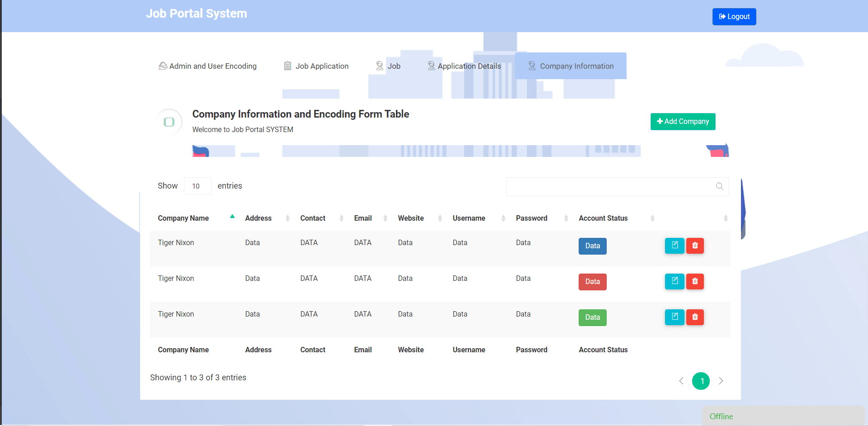Toggle the green Data account status button
868x426 pixels.
(x=592, y=317)
